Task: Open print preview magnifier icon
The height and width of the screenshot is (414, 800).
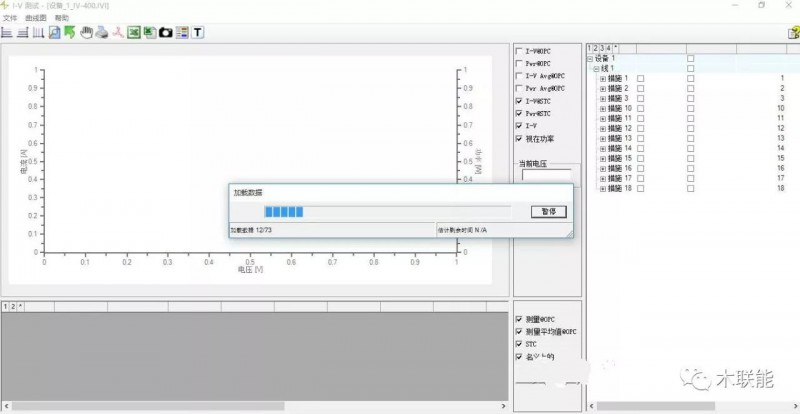Action: [54, 33]
